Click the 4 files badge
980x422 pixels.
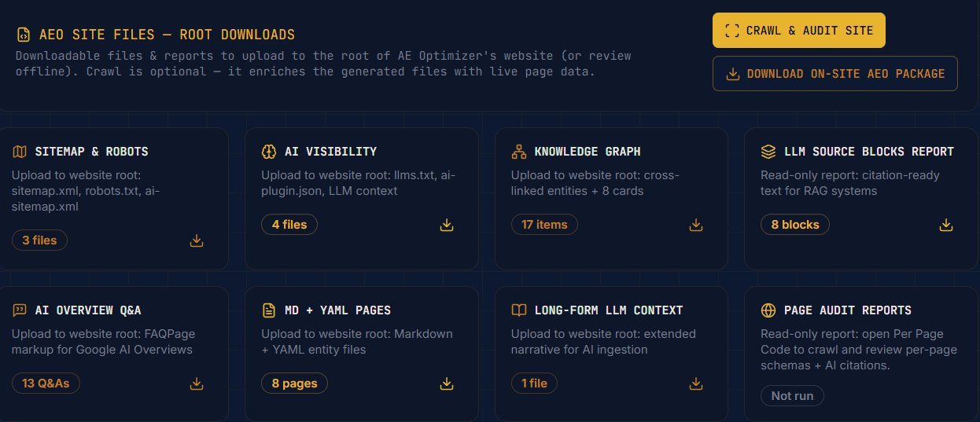[x=289, y=225]
